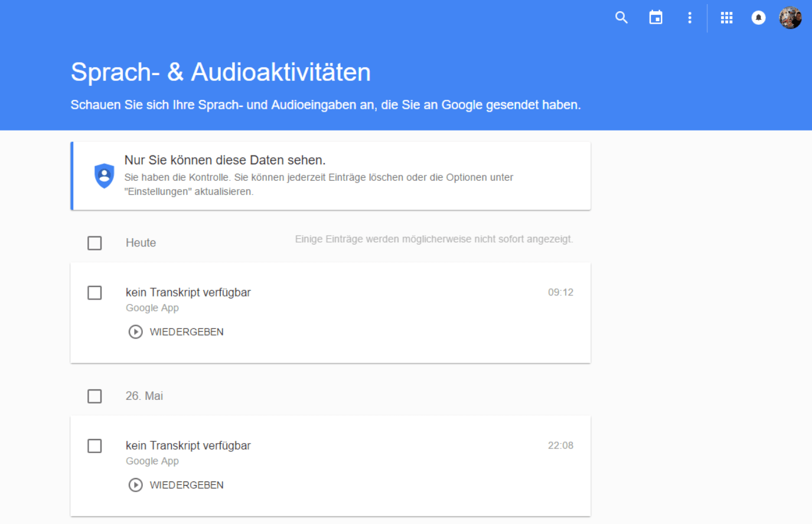Click the calendar date filter icon

[x=656, y=18]
